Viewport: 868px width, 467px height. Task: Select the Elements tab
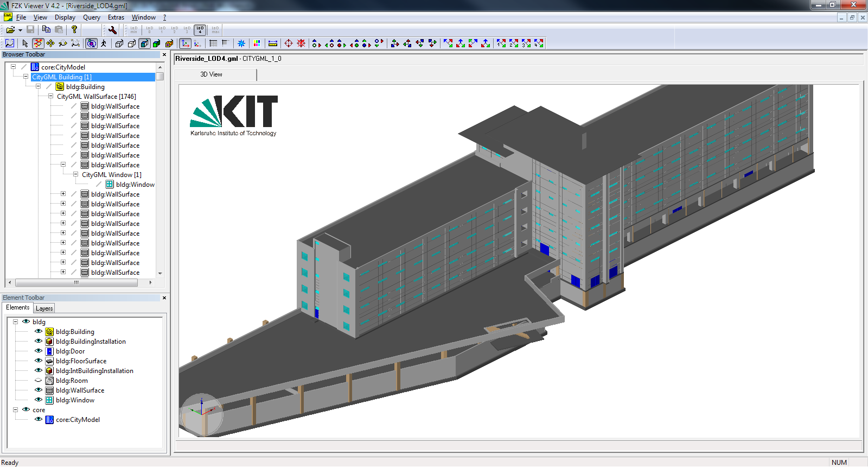click(18, 307)
